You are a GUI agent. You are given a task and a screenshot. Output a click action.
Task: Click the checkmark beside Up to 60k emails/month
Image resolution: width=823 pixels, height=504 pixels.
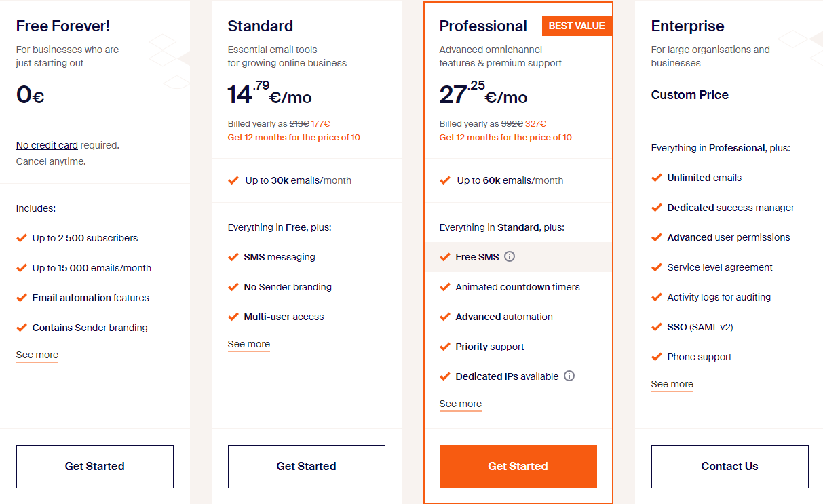[445, 180]
